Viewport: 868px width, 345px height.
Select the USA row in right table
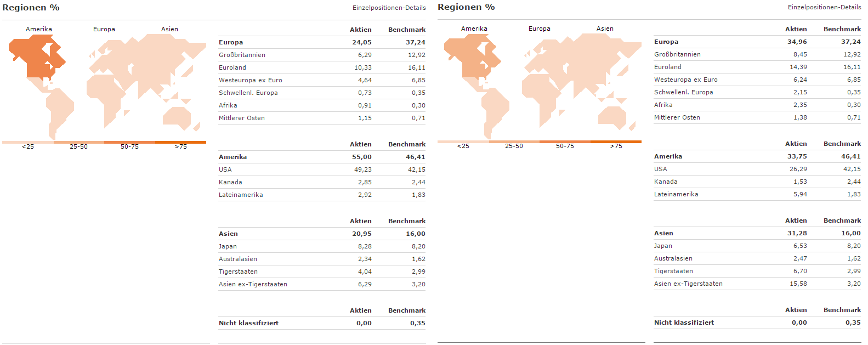[757, 169]
